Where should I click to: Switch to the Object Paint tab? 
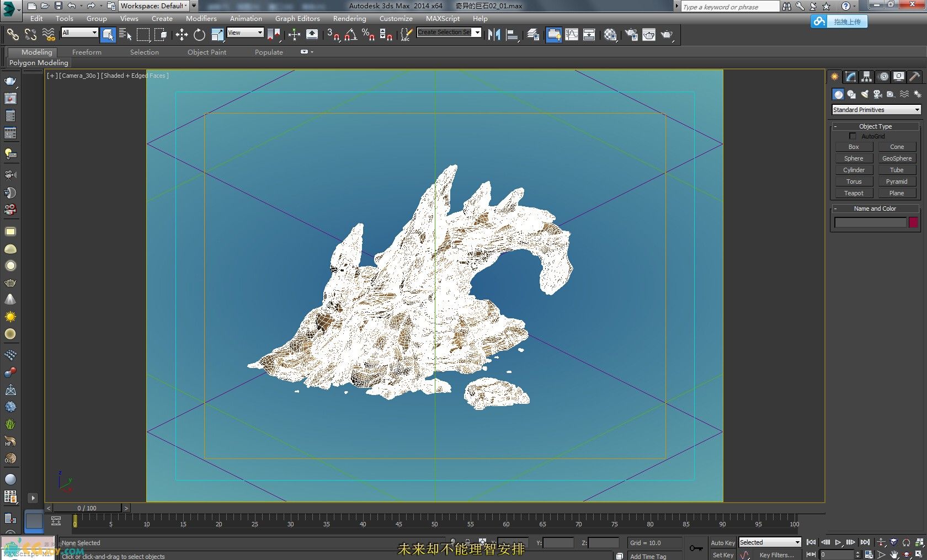tap(207, 52)
